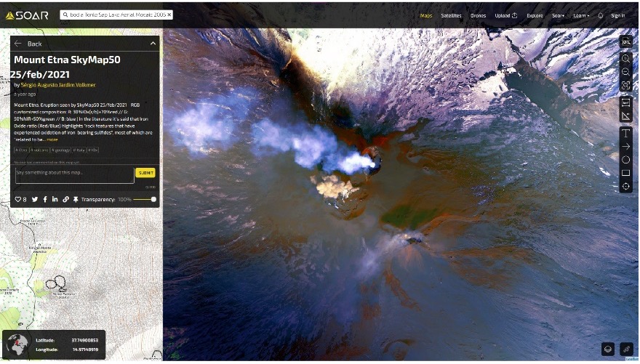Viewport: 640px width, 364px height.
Task: Like the map with the heart icon
Action: [19, 199]
